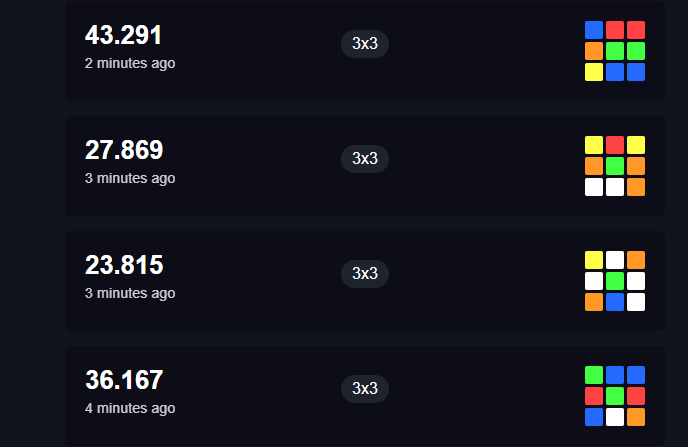The height and width of the screenshot is (447, 688).
Task: Click '3 minutes ago' under 23.815
Action: point(130,293)
